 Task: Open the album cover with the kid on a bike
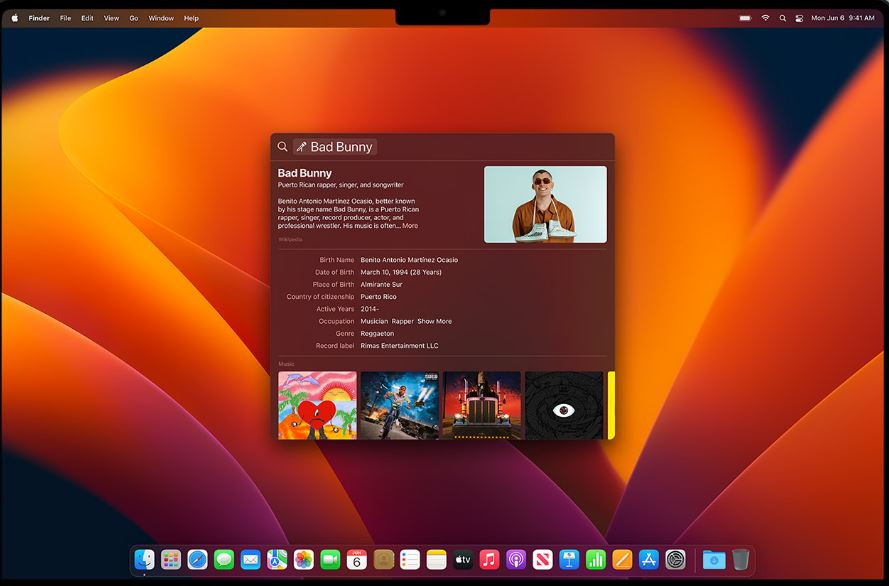pos(400,405)
